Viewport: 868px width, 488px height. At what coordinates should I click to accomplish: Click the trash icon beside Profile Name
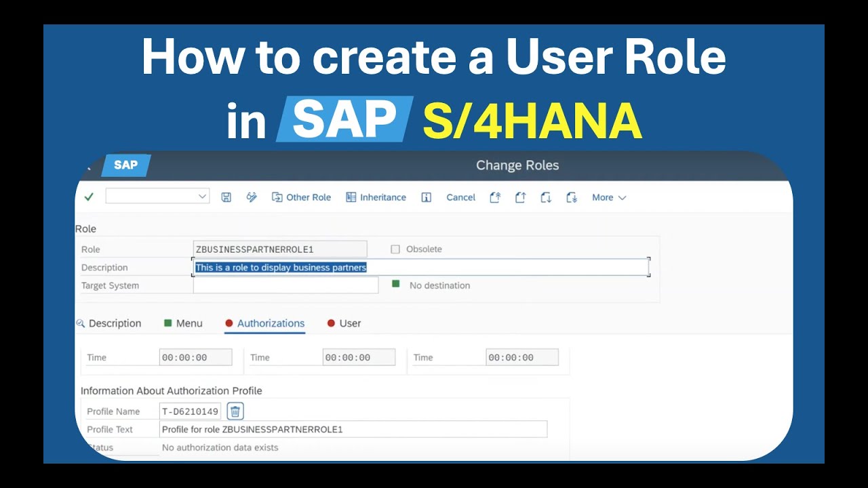235,411
